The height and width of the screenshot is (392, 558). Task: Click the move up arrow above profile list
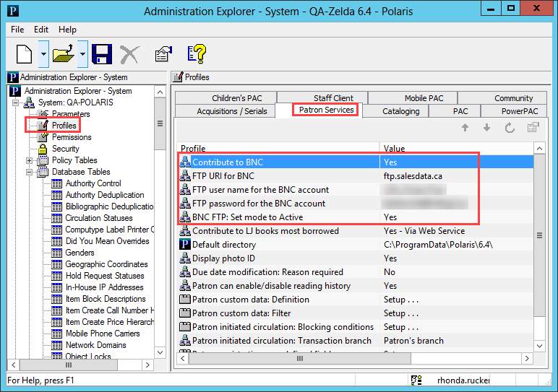(x=465, y=128)
